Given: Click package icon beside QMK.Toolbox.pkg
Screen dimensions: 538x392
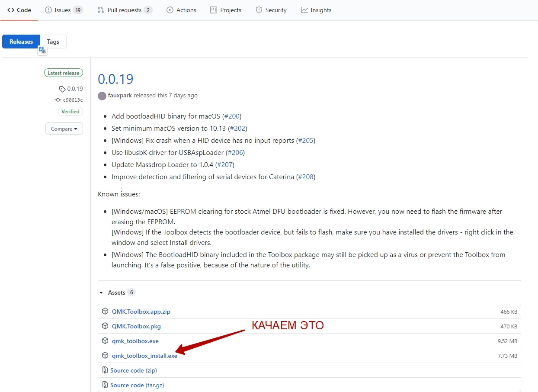Looking at the screenshot, I should pos(105,326).
